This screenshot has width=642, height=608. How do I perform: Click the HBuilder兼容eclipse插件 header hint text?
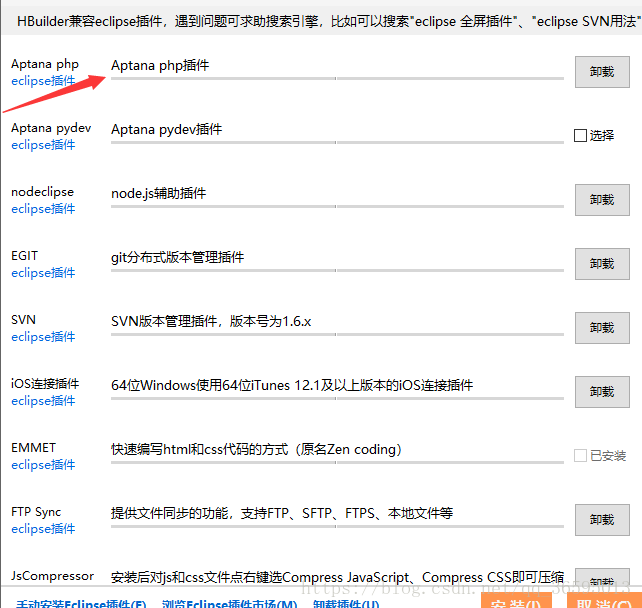point(329,21)
